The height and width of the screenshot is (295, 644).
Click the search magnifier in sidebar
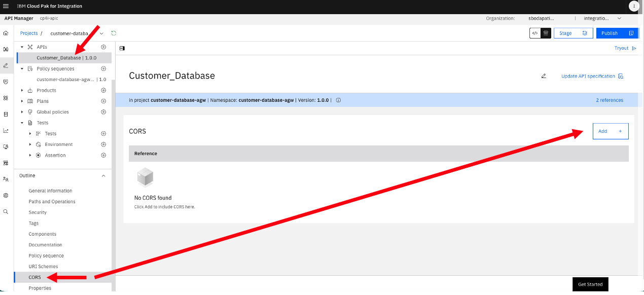[x=6, y=211]
